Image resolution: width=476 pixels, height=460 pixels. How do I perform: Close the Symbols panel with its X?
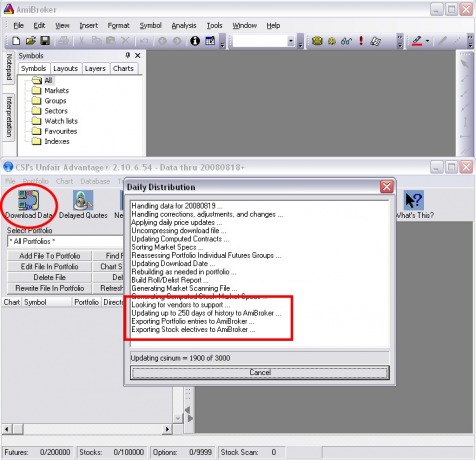pyautogui.click(x=138, y=56)
